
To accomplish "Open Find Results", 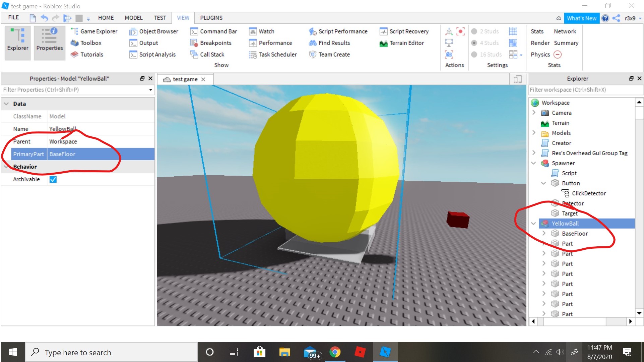I will coord(329,43).
